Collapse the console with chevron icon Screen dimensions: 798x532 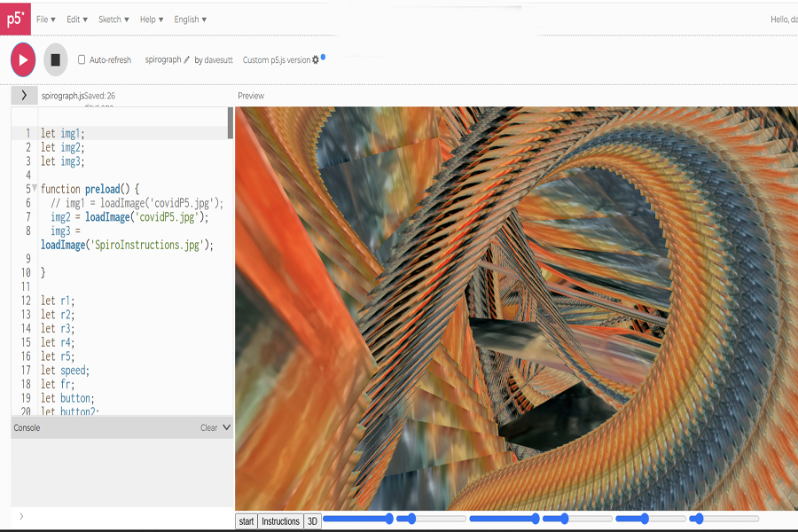point(226,427)
